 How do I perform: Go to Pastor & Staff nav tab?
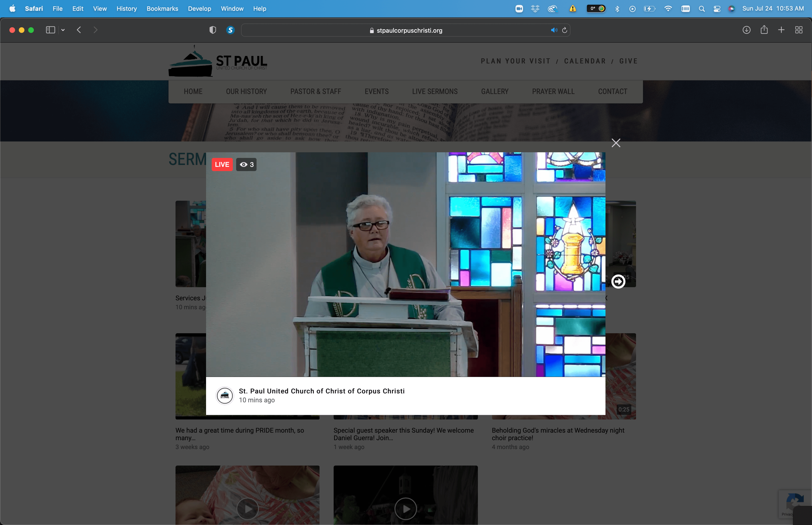pyautogui.click(x=316, y=91)
